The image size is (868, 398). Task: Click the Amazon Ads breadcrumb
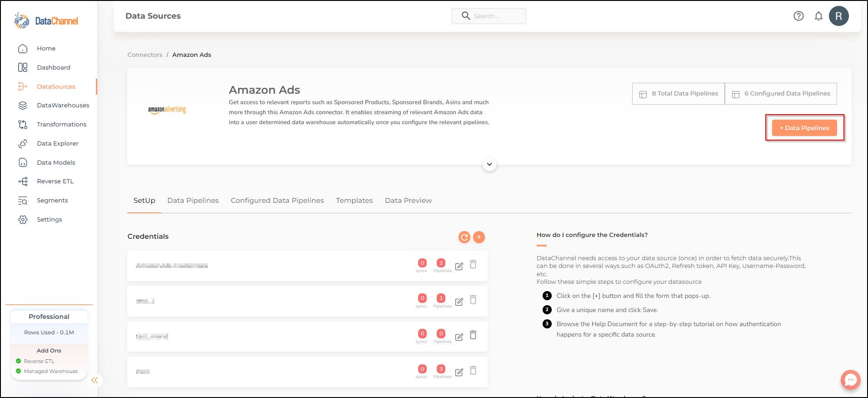[191, 55]
